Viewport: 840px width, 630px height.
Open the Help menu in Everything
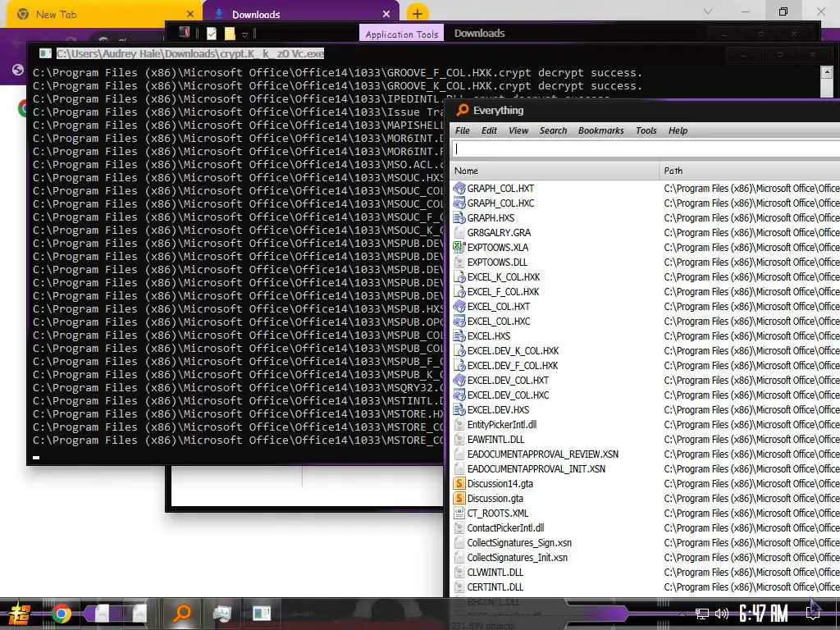pyautogui.click(x=678, y=130)
